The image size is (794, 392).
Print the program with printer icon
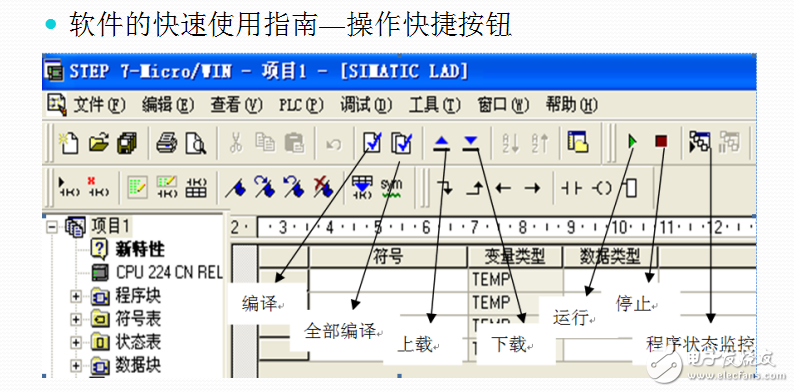166,143
